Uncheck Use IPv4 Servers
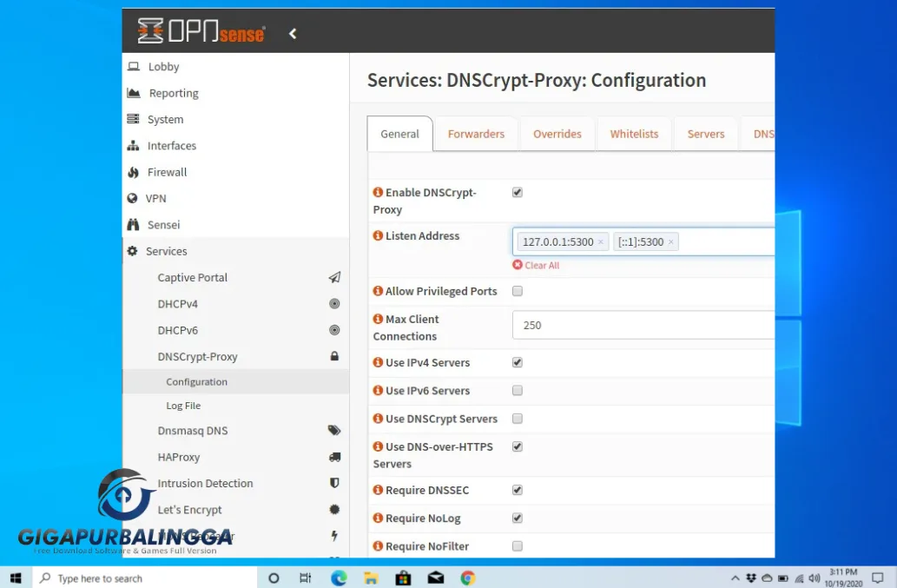 coord(518,363)
